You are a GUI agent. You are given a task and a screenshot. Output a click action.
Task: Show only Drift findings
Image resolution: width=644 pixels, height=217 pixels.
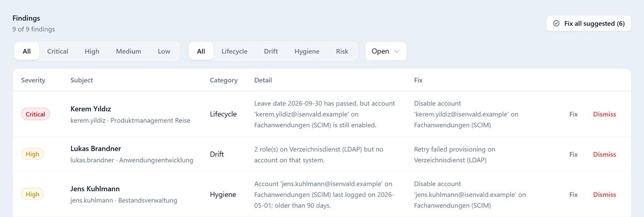coord(271,52)
